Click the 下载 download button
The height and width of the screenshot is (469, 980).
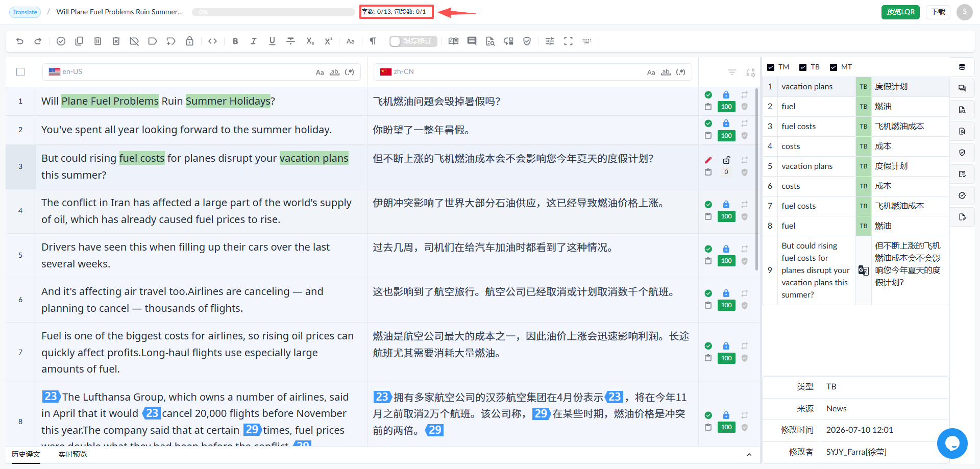tap(938, 12)
